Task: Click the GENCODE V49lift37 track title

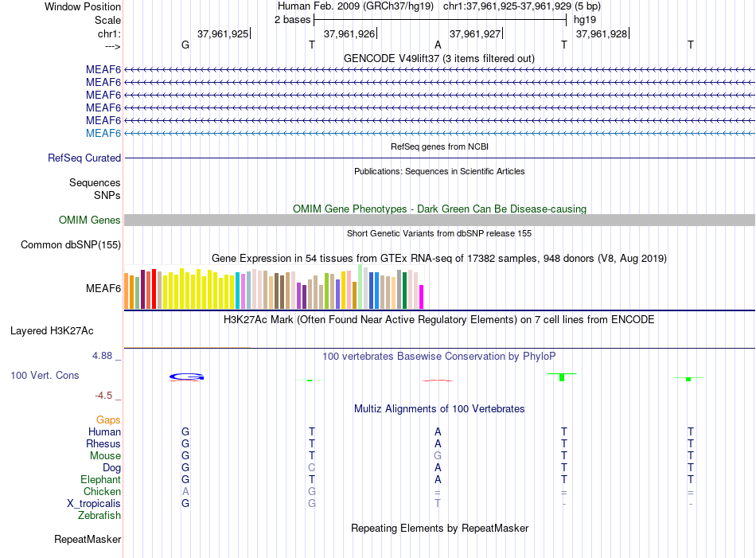Action: (439, 58)
